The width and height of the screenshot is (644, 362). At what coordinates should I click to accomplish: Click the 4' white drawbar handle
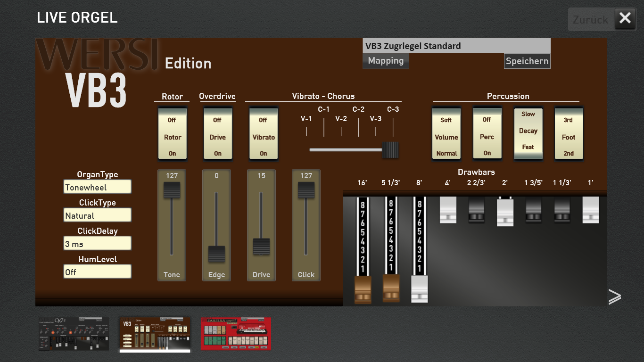pos(448,210)
